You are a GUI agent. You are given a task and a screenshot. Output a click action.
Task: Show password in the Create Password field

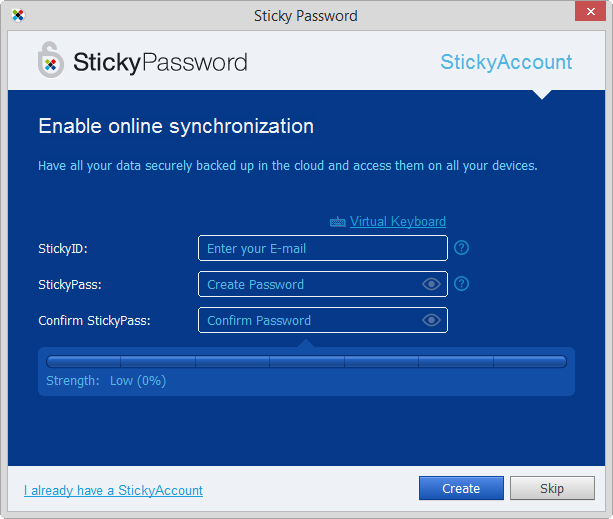click(431, 284)
